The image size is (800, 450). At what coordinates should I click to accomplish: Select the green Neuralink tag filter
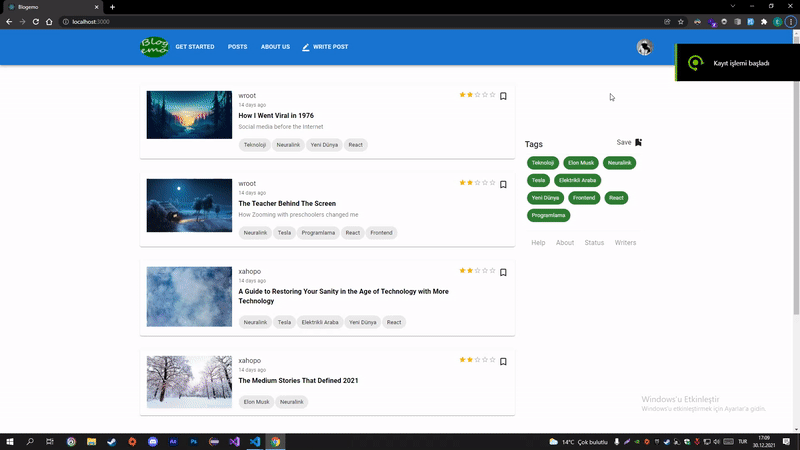coord(619,163)
